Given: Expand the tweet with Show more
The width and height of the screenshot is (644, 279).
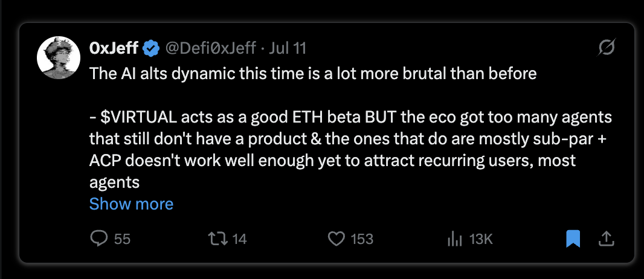Looking at the screenshot, I should tap(132, 204).
